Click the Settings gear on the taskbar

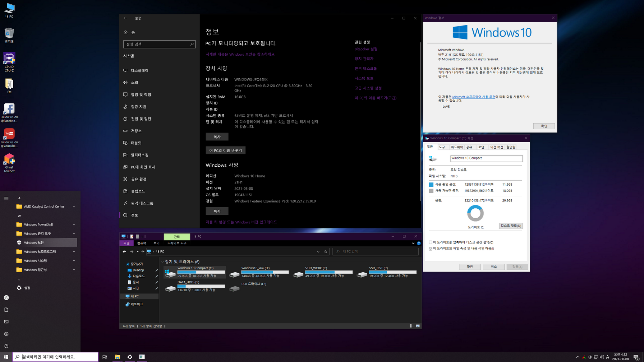(x=130, y=357)
